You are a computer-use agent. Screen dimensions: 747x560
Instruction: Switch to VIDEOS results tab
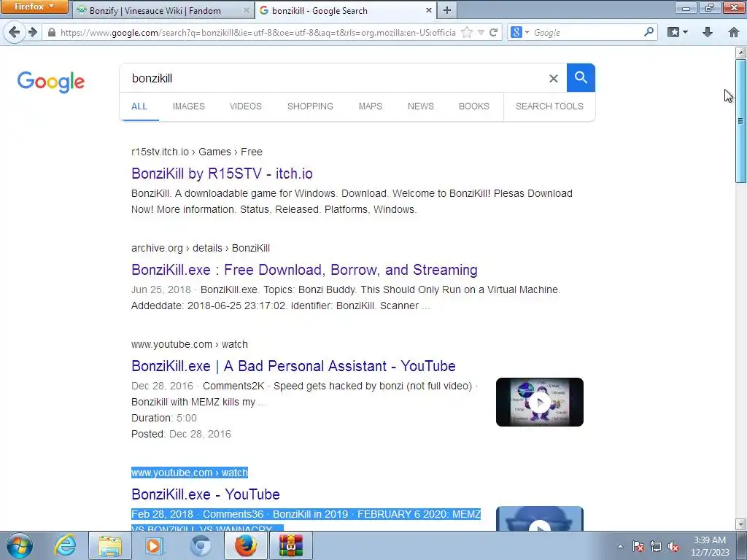click(245, 106)
